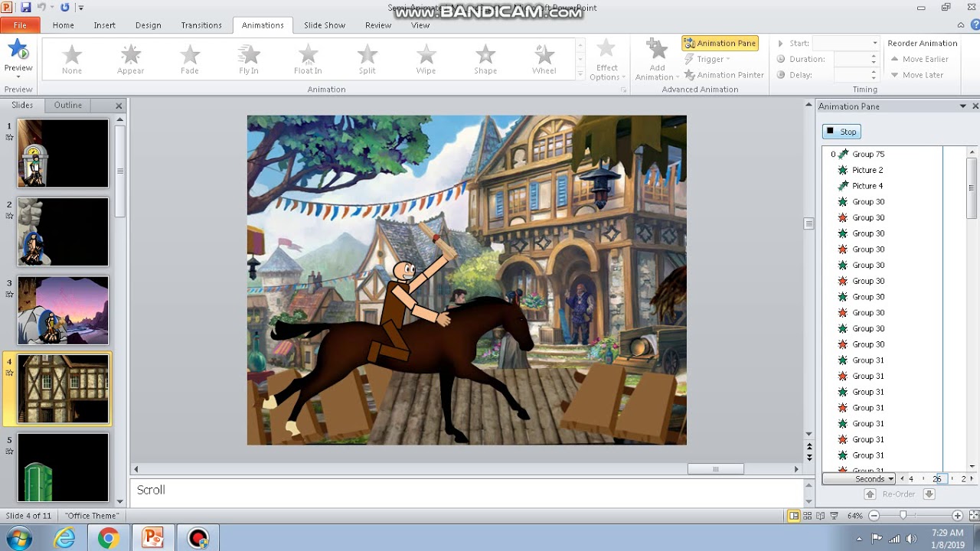Select the Wipe animation effect
Image resolution: width=980 pixels, height=551 pixels.
[426, 59]
